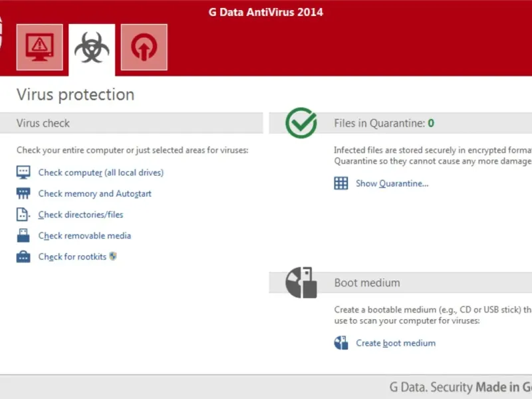
Task: Launch Check for rootkits
Action: (x=72, y=257)
